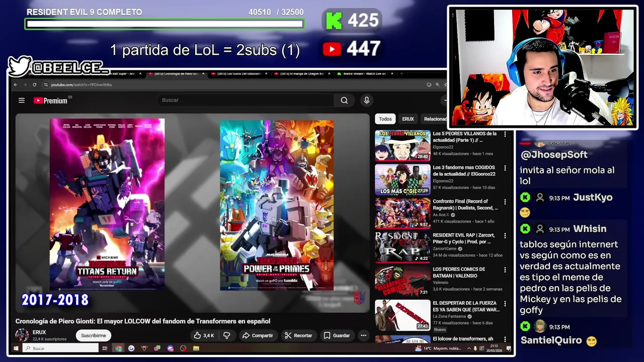Open the three-dot more actions button
The image size is (644, 362).
click(363, 335)
